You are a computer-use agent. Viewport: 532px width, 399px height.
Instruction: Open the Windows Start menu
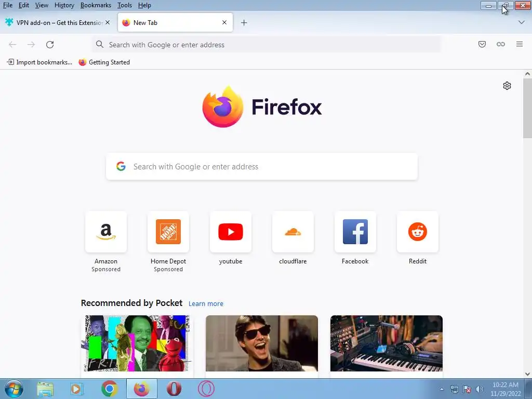[x=14, y=389]
